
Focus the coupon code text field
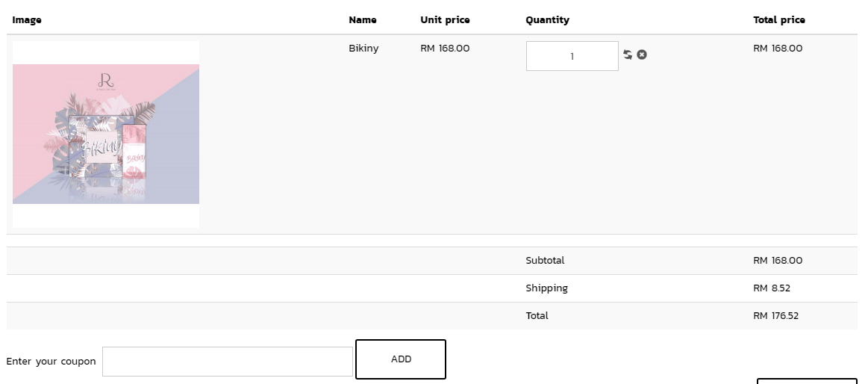pos(227,362)
